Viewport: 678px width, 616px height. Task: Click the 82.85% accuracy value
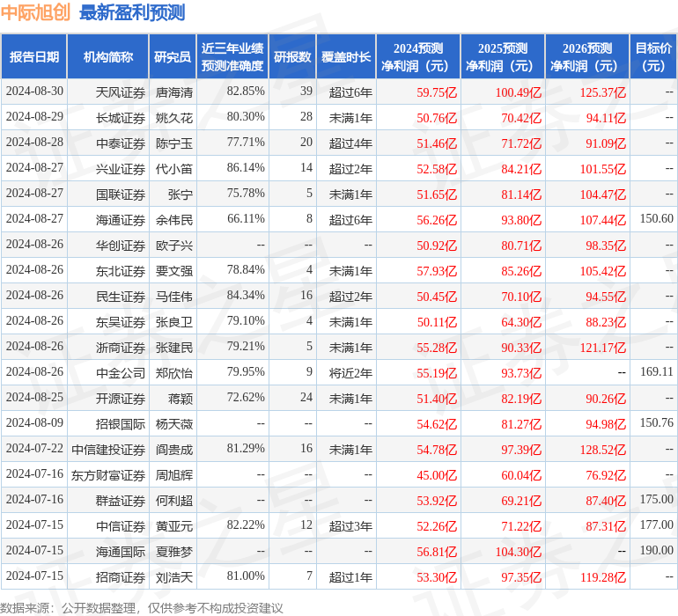(246, 91)
